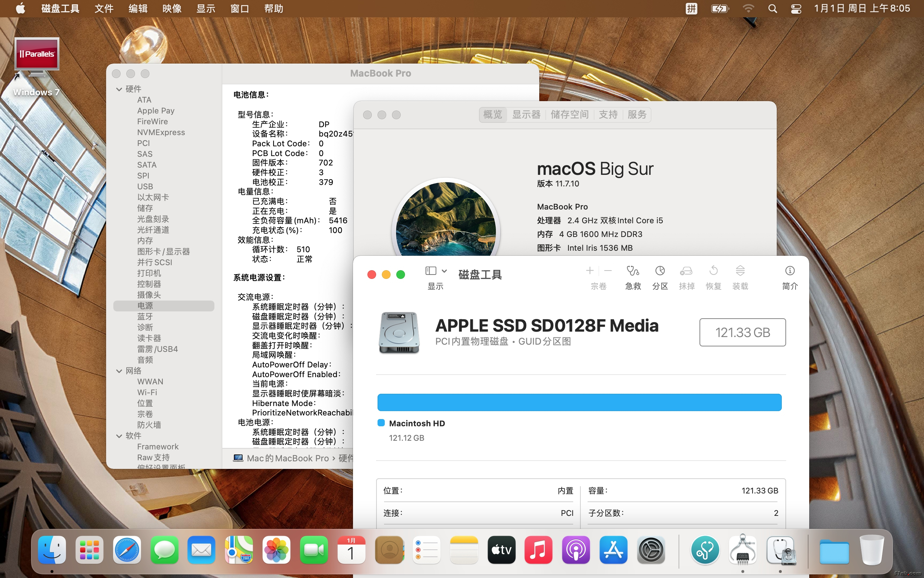Open the Apple menu
Viewport: 924px width, 578px height.
click(21, 8)
